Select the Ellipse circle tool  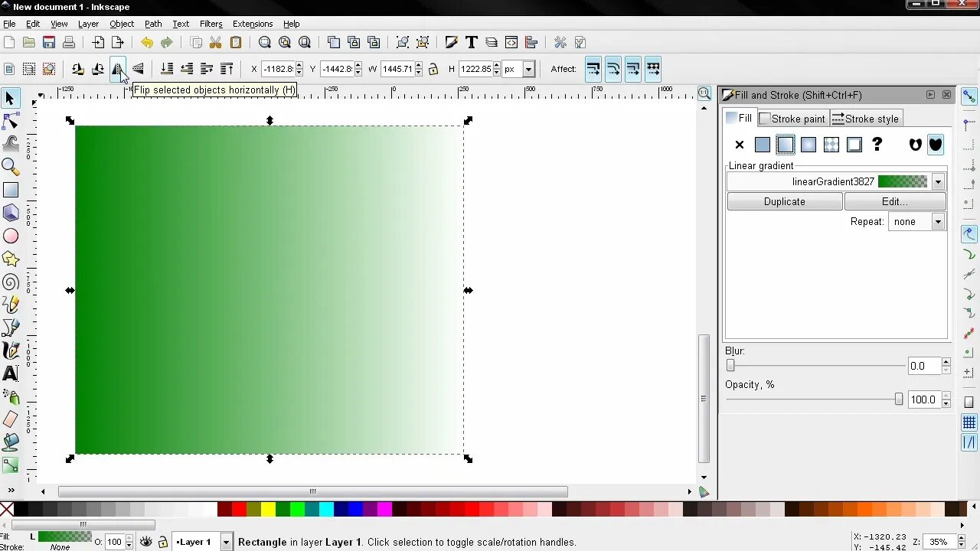(x=10, y=236)
